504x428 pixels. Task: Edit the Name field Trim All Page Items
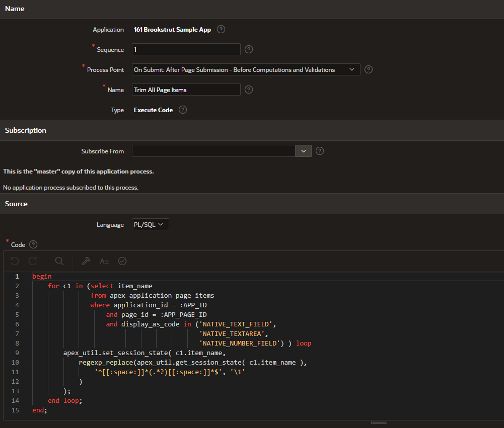[186, 90]
